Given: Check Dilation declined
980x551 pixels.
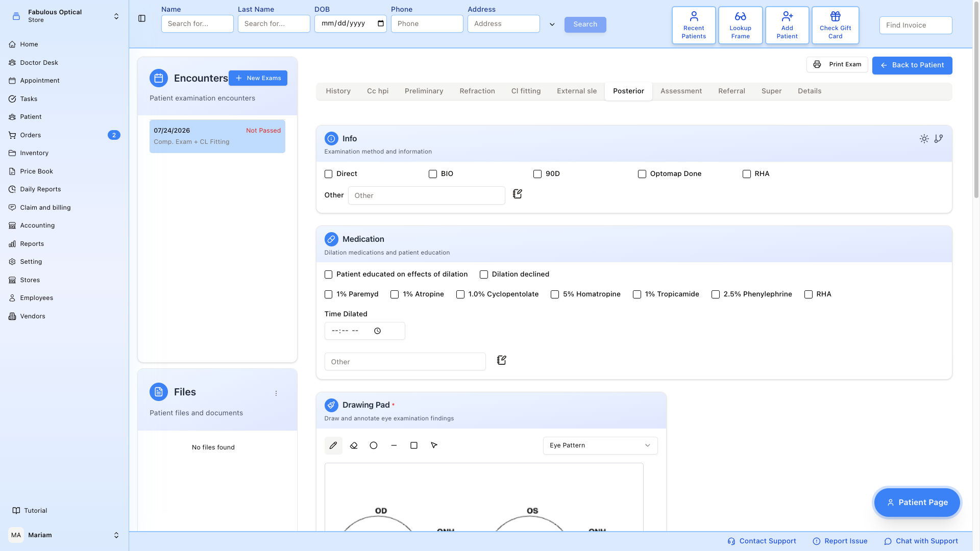Looking at the screenshot, I should [x=484, y=274].
